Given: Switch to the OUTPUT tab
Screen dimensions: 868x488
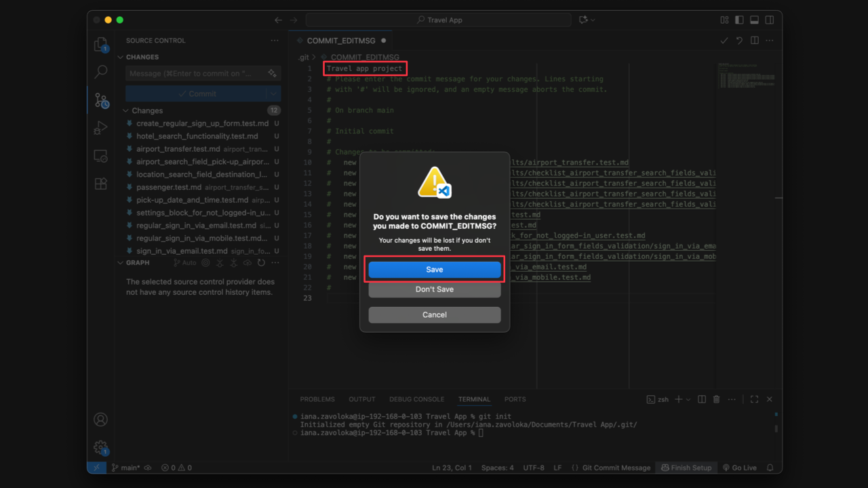Looking at the screenshot, I should [x=361, y=399].
